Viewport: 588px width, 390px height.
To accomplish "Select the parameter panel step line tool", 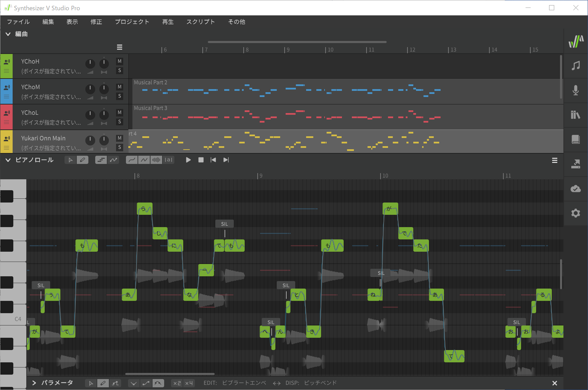I will [115, 383].
